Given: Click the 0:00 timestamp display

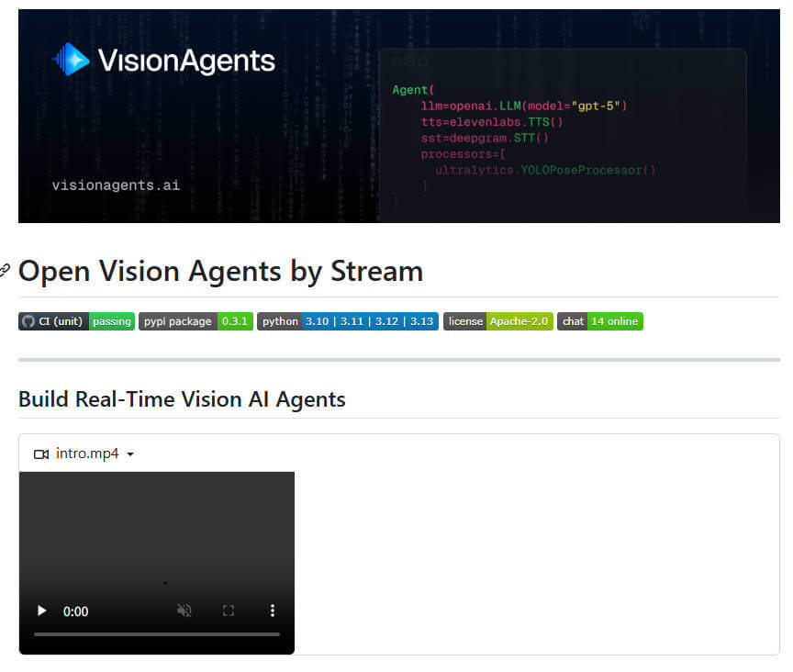Looking at the screenshot, I should coord(76,610).
